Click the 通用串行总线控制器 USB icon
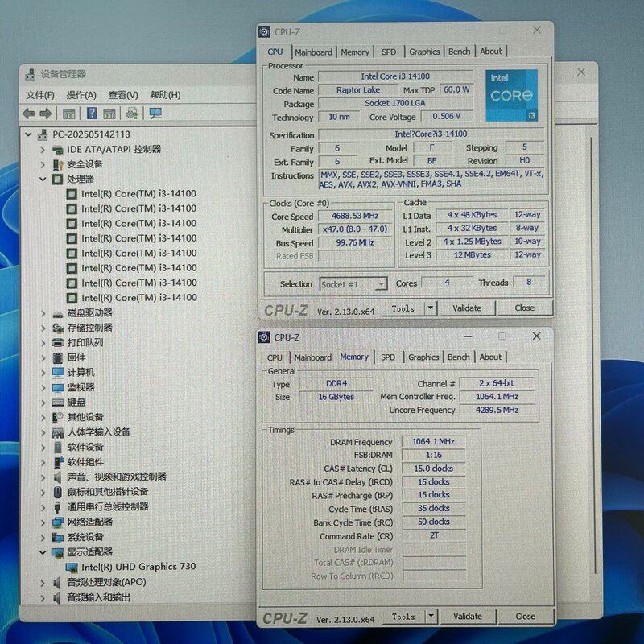The image size is (644, 644). pos(57,507)
